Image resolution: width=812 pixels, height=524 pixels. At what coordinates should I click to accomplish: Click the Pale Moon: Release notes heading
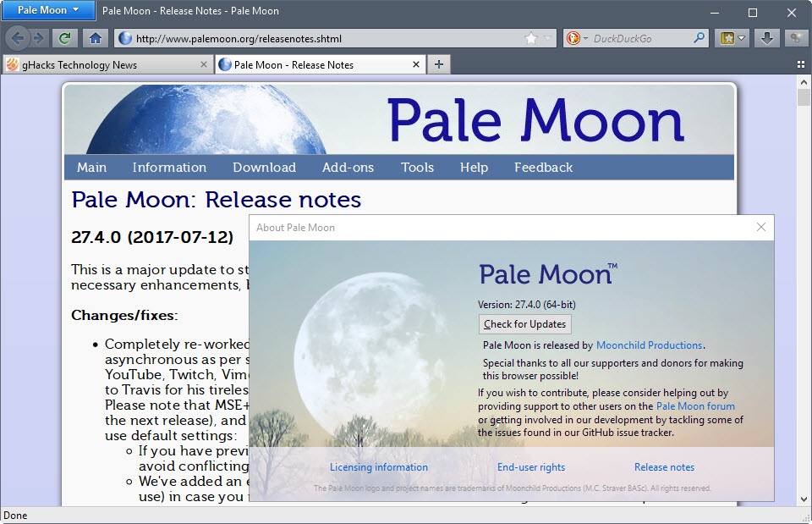[216, 200]
